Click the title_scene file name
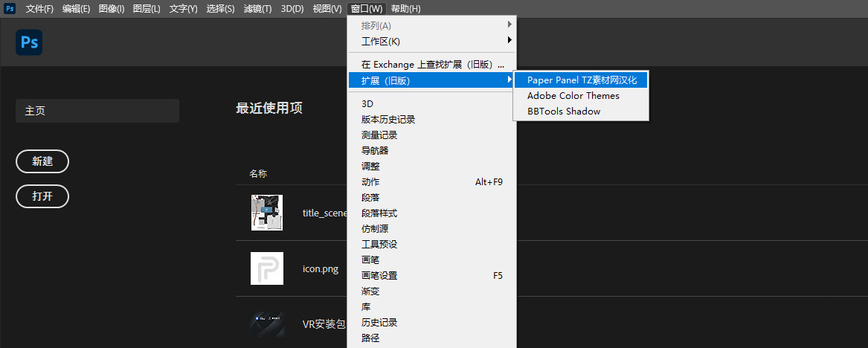This screenshot has width=868, height=348. coord(325,213)
